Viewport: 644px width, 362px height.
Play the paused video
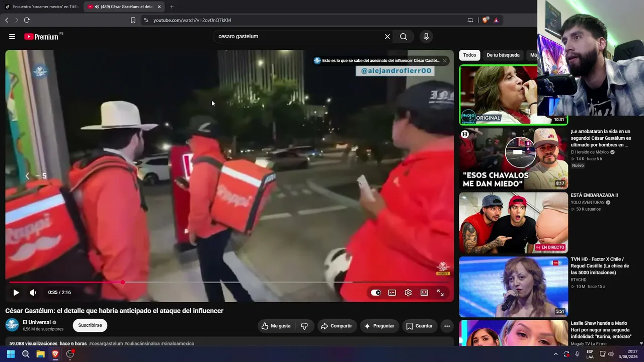pyautogui.click(x=16, y=293)
